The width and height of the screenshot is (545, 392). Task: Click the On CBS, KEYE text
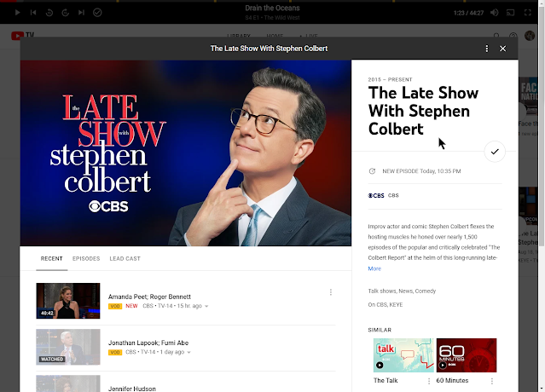pyautogui.click(x=386, y=305)
